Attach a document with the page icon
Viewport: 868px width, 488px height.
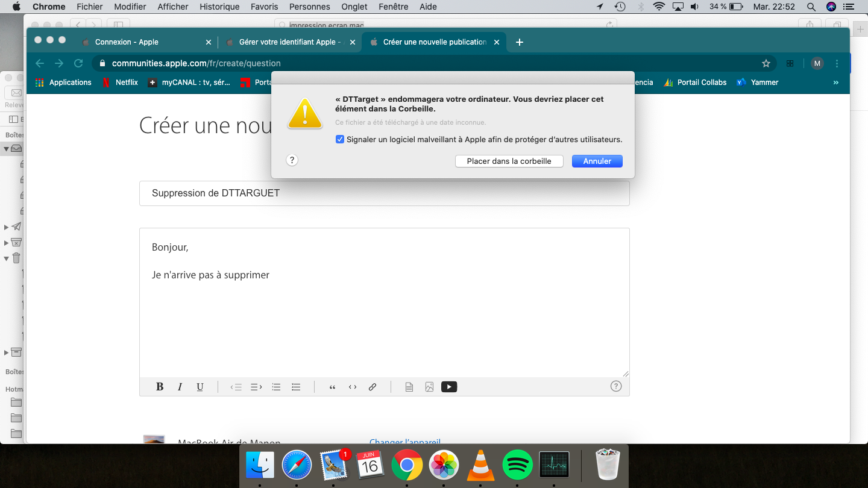[409, 387]
